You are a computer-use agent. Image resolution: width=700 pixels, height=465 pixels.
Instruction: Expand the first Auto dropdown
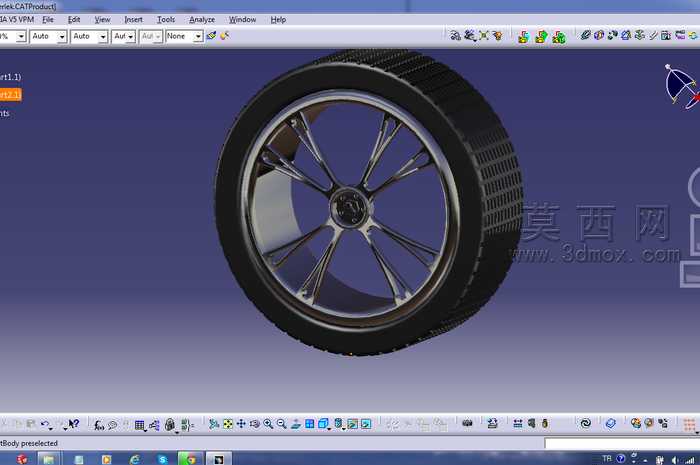[x=62, y=37]
